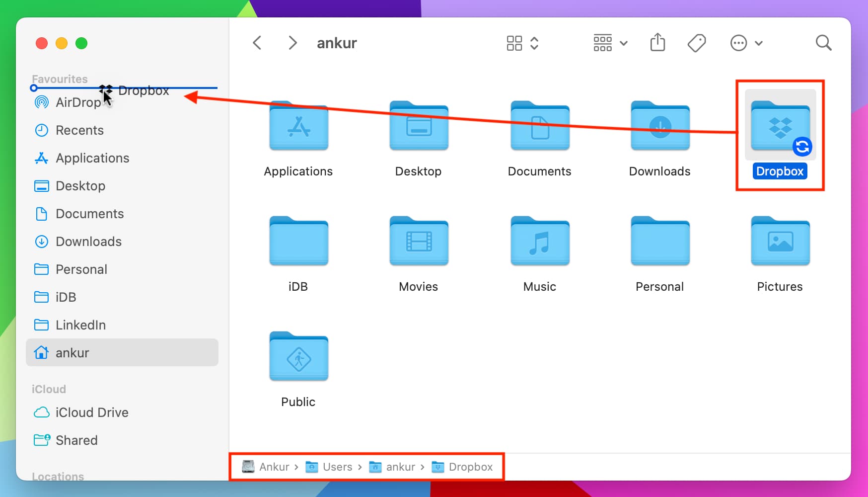The image size is (868, 497).
Task: Select the Downloads folder icon in the grid
Action: pos(660,125)
